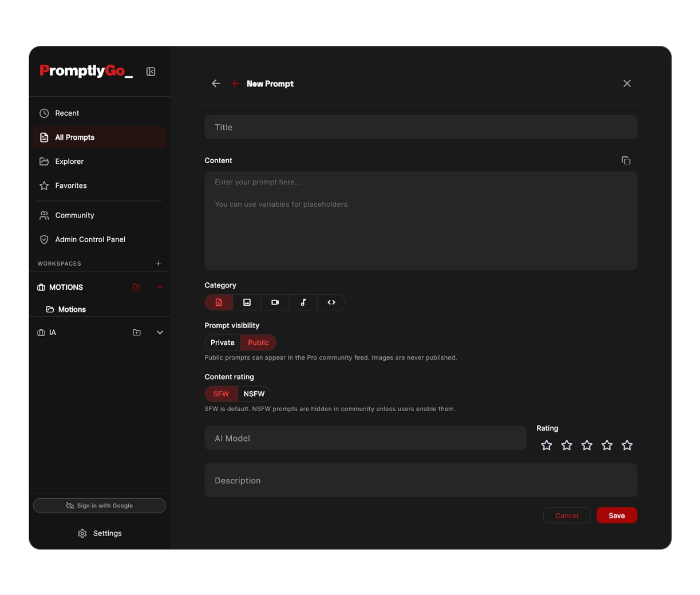Select the audio category icon
This screenshot has width=700, height=595.
point(303,302)
